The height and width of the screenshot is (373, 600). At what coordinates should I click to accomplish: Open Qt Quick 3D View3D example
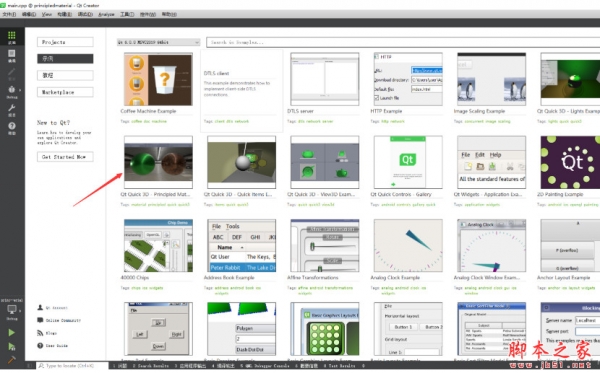click(325, 162)
